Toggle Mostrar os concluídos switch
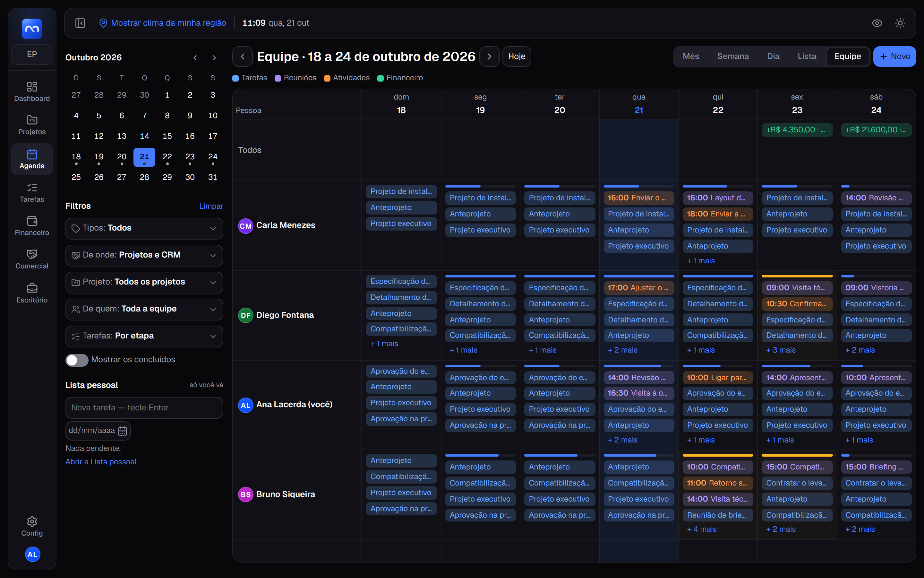The height and width of the screenshot is (578, 924). point(77,360)
